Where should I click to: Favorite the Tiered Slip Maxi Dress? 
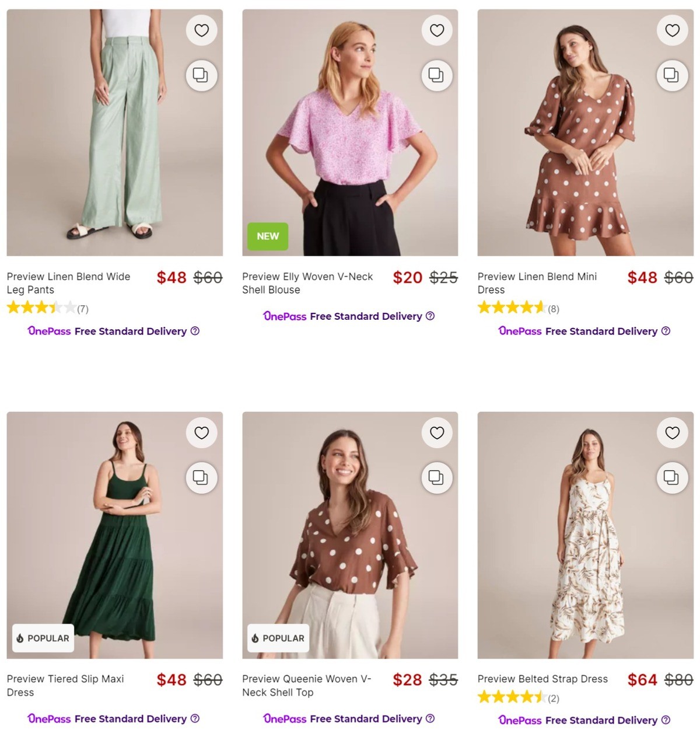[201, 432]
